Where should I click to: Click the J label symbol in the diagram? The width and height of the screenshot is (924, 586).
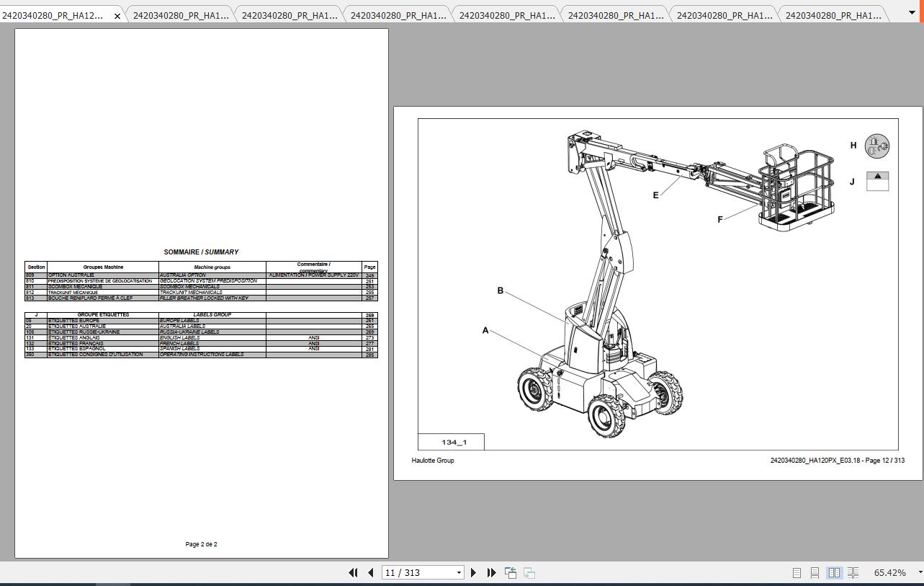(877, 181)
